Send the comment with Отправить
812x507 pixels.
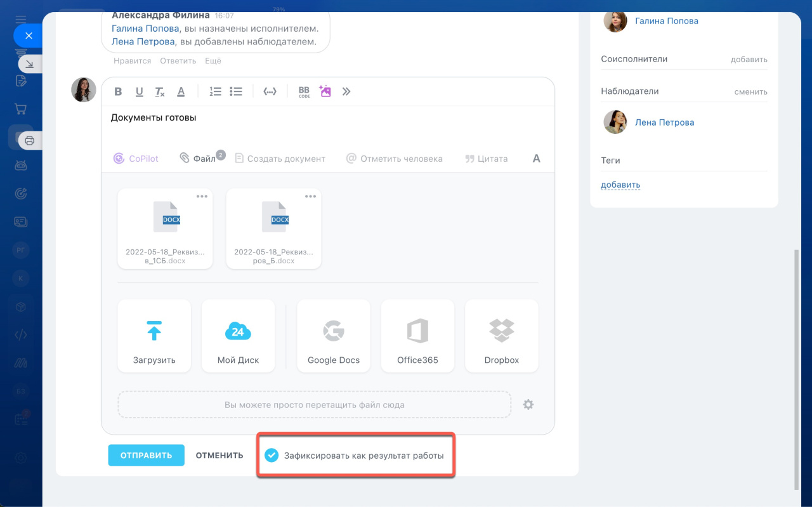[x=146, y=455]
